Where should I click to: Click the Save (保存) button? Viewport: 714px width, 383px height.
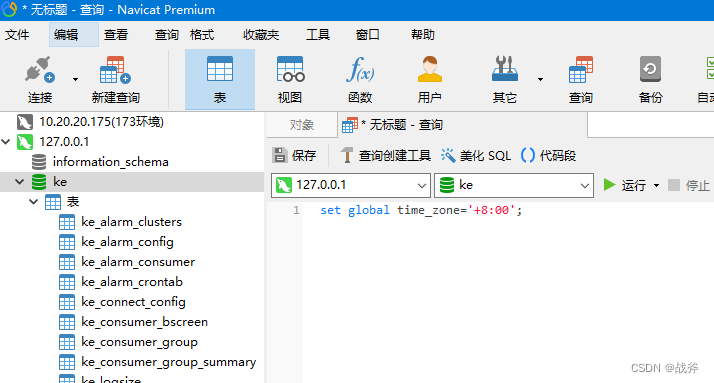click(295, 156)
